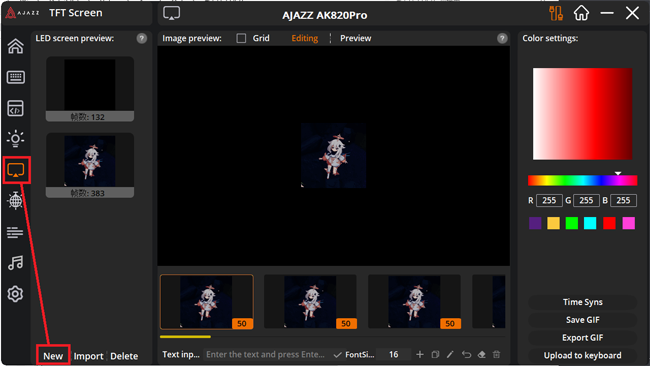Undo the last edit
Image resolution: width=650 pixels, height=366 pixels.
(x=466, y=354)
